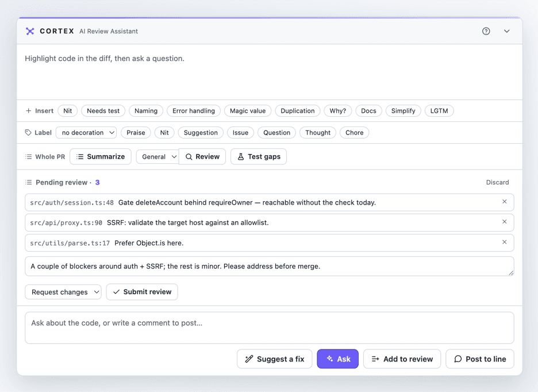The width and height of the screenshot is (538, 392).
Task: Apply the Suggestion label
Action: point(201,133)
